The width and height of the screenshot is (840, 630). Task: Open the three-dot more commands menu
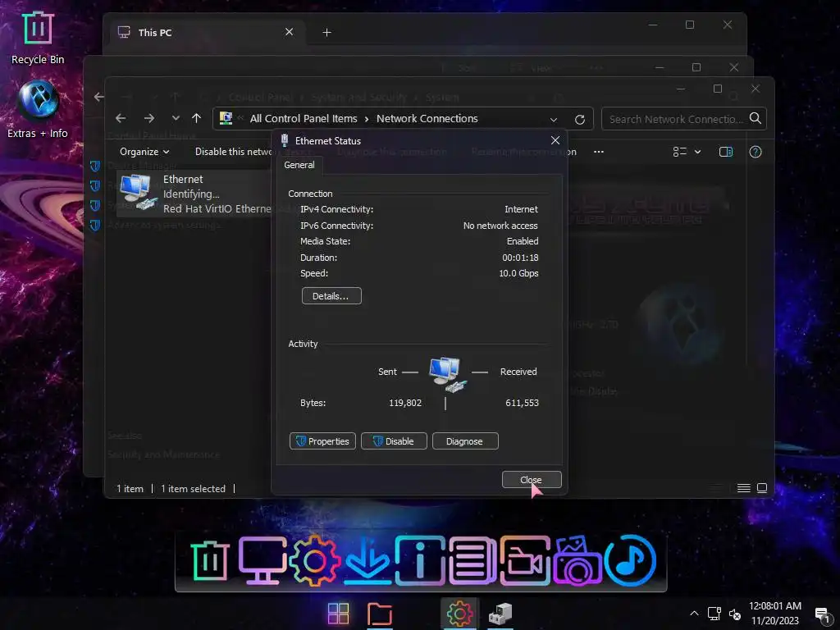point(599,152)
